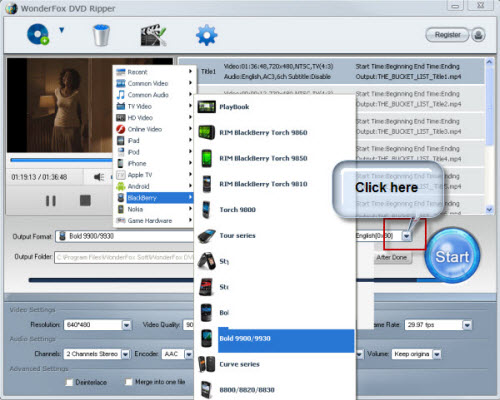
Task: Click the user account icon beside Register
Action: point(478,35)
